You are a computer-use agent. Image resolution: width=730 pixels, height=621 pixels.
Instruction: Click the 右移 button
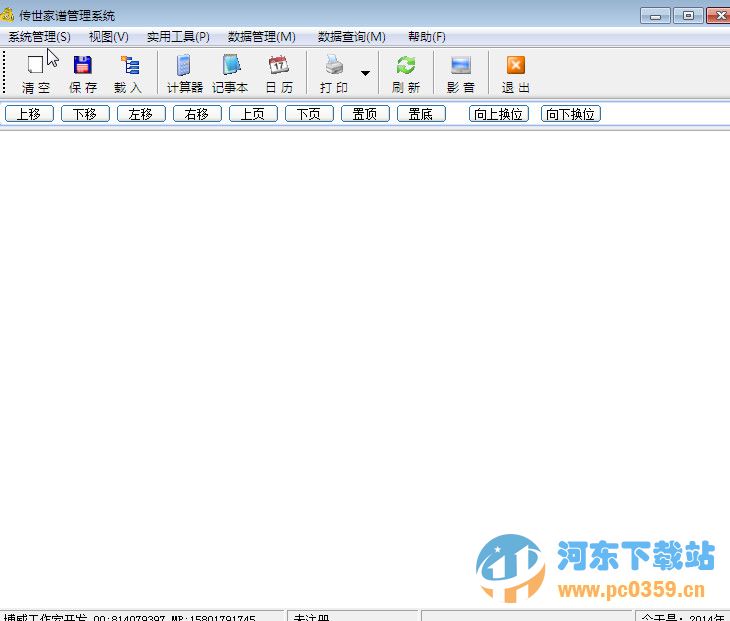[x=197, y=114]
